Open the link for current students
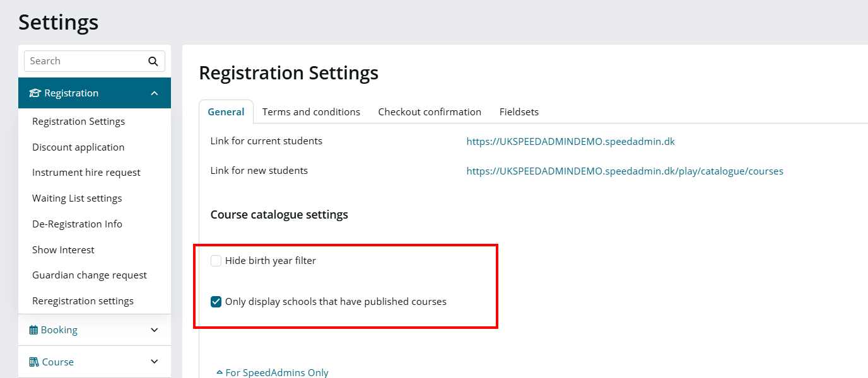 [x=570, y=142]
